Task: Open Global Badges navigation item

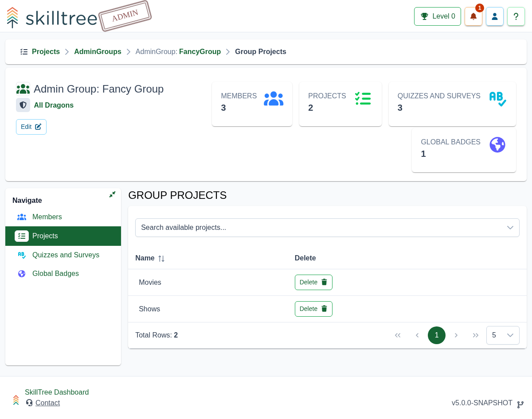Action: 63,274
